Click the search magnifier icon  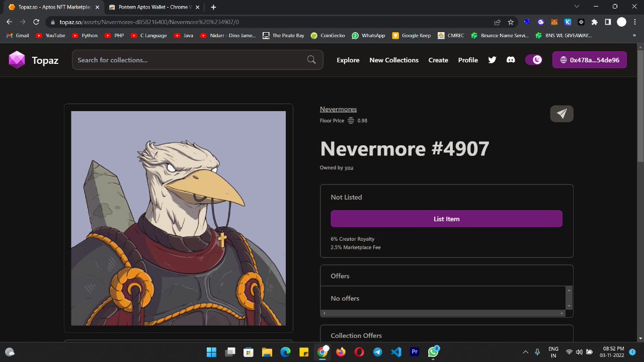pos(311,60)
